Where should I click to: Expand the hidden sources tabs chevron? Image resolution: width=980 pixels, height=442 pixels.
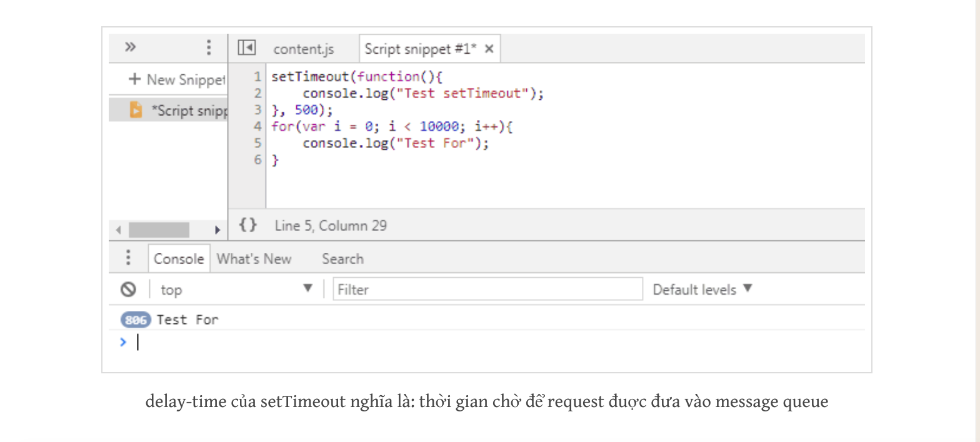tap(130, 47)
